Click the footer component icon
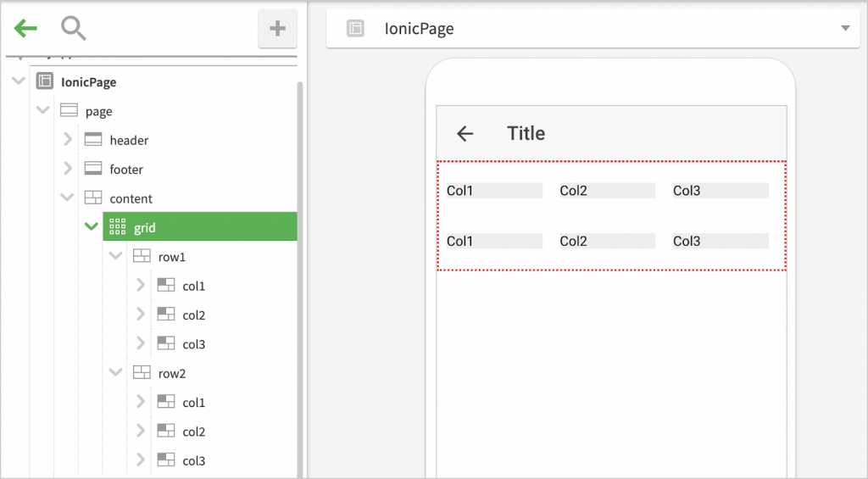 [x=93, y=170]
